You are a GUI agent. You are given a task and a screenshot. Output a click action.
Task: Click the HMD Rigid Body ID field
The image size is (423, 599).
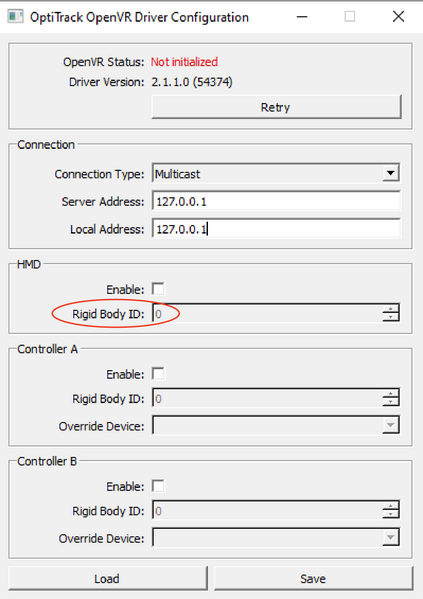click(x=267, y=314)
